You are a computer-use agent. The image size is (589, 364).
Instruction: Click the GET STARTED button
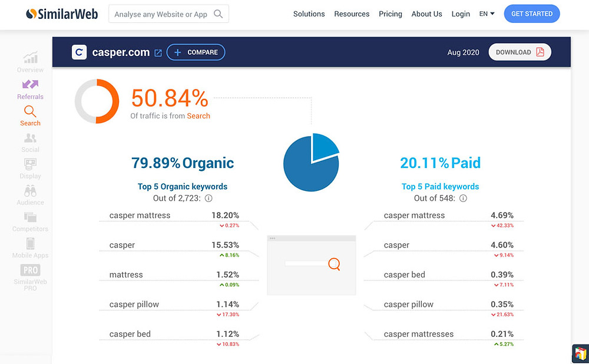coord(531,14)
